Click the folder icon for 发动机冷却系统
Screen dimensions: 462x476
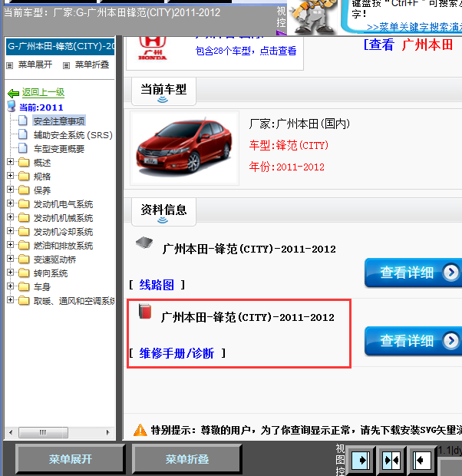(24, 232)
